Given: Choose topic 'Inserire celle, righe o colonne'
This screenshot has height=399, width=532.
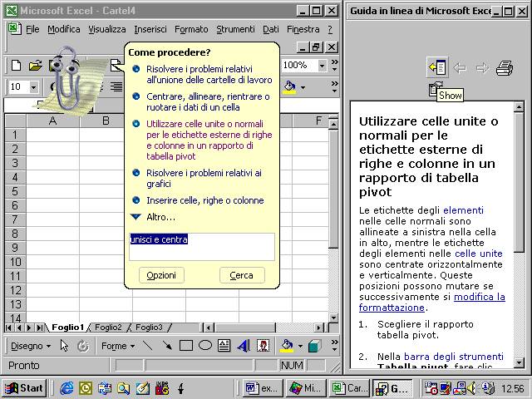Looking at the screenshot, I should click(199, 200).
